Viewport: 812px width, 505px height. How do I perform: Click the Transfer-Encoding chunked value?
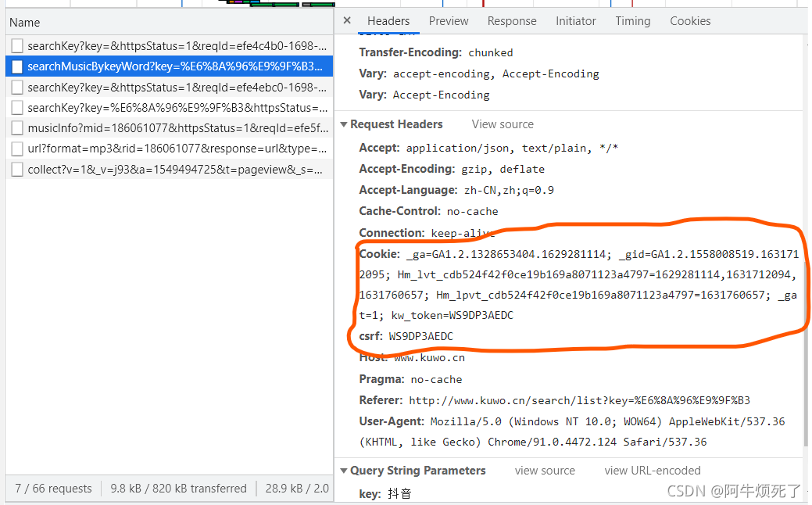pos(491,53)
